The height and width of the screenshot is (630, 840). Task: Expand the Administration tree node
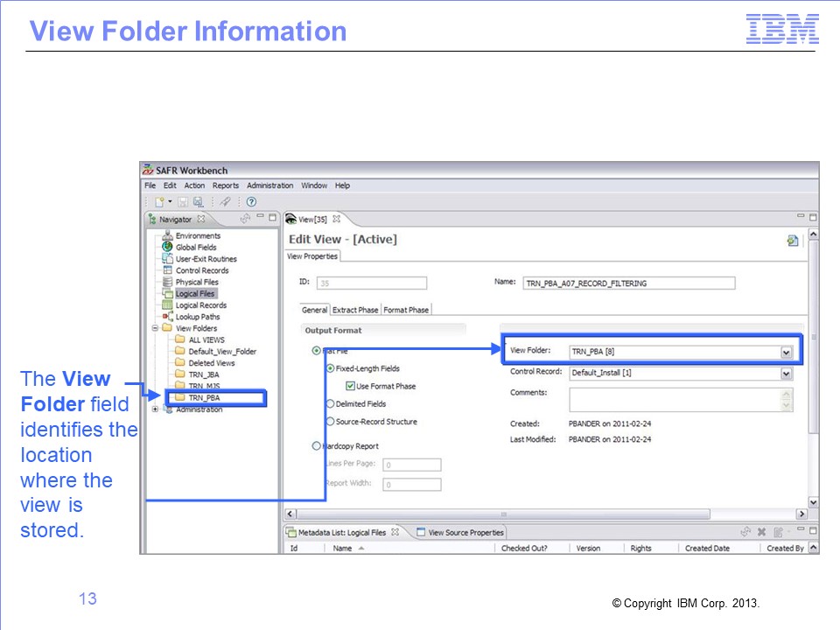pos(155,409)
